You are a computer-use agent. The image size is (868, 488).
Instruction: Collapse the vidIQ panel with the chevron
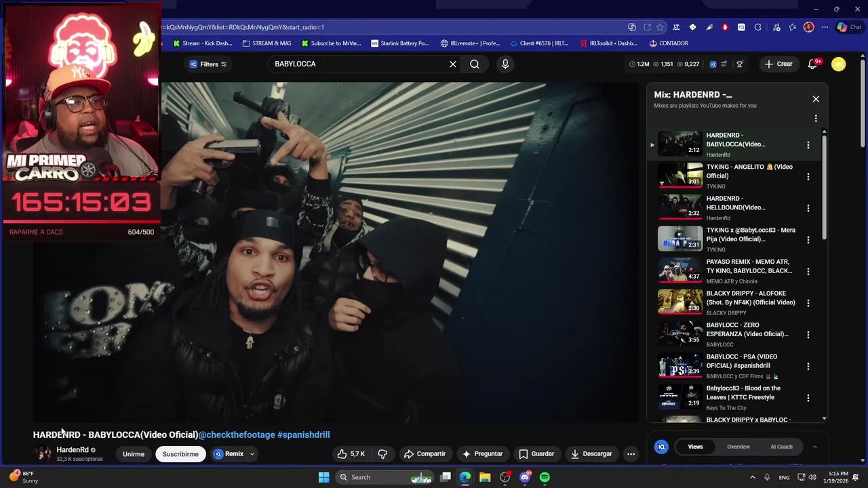point(814,447)
